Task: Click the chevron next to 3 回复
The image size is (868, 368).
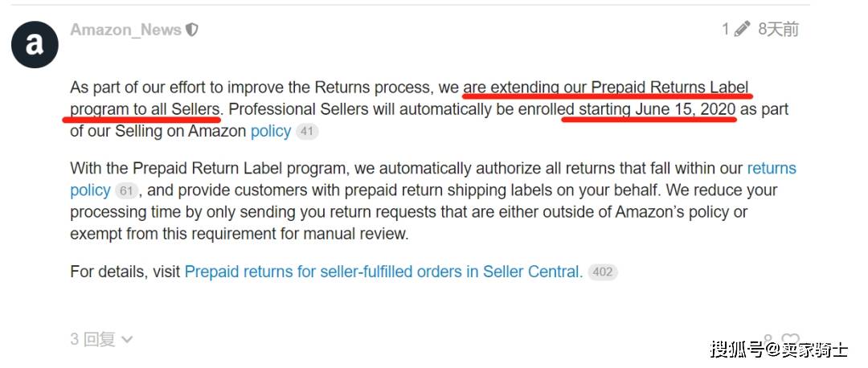Action: tap(127, 340)
